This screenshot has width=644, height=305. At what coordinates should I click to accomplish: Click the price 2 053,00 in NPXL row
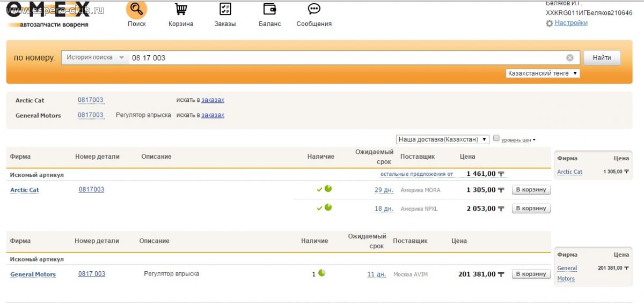(485, 209)
